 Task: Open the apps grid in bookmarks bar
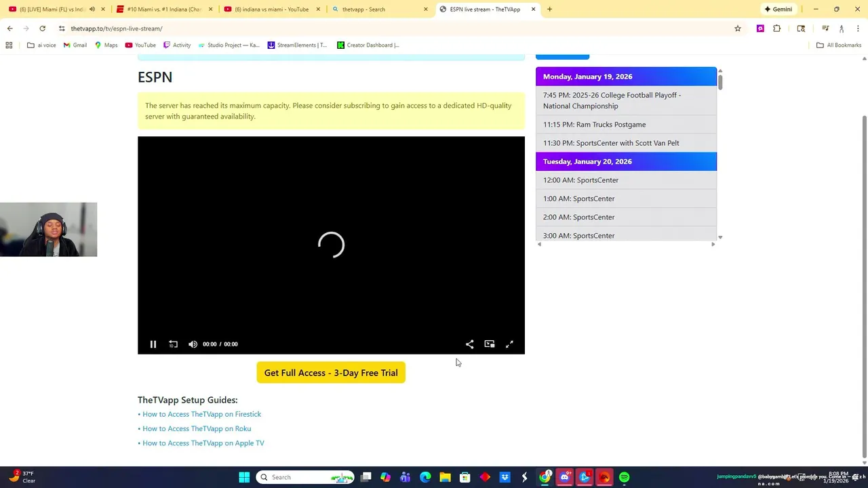(9, 45)
